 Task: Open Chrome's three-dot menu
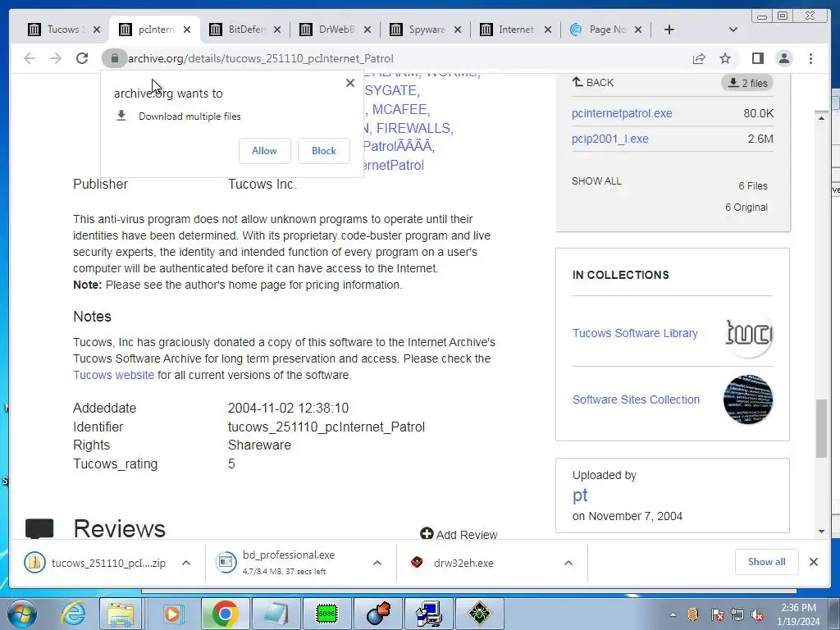click(x=810, y=58)
